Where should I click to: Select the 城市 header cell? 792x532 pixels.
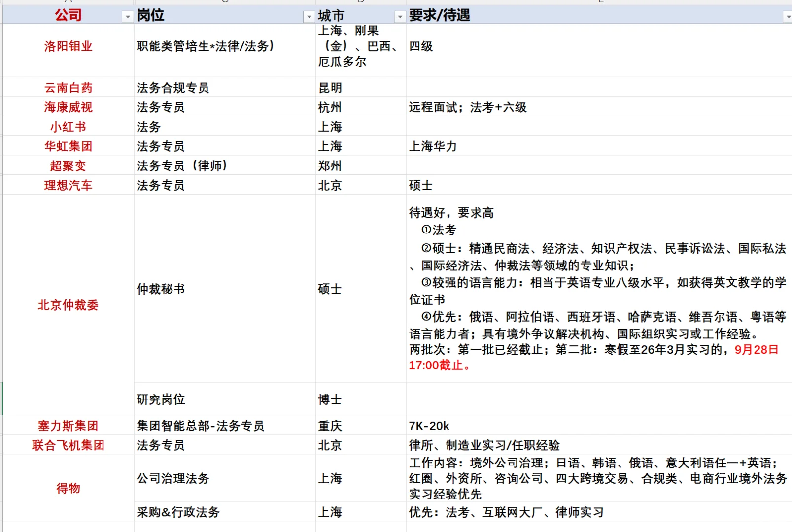coord(361,15)
